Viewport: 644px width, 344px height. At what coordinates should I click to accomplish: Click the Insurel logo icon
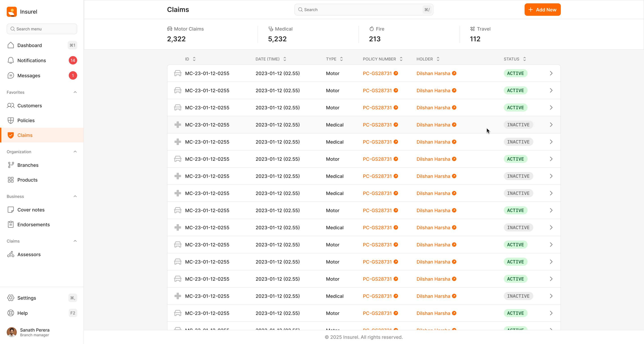click(x=11, y=11)
